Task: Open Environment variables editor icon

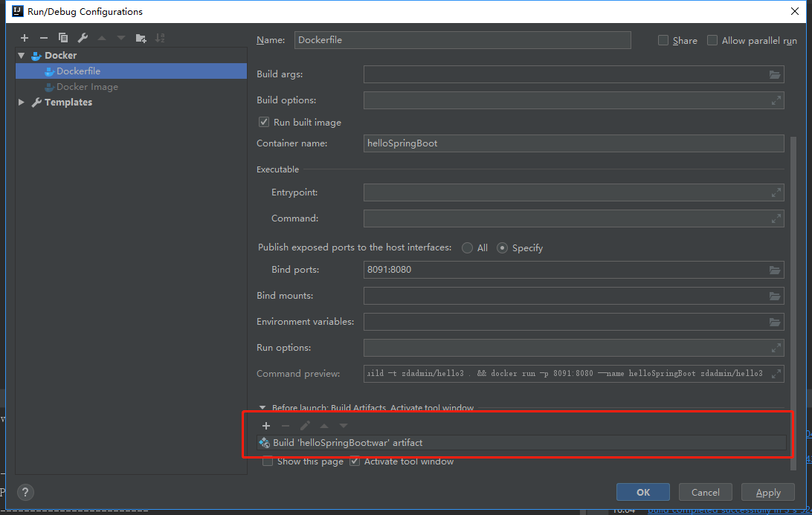Action: point(774,322)
